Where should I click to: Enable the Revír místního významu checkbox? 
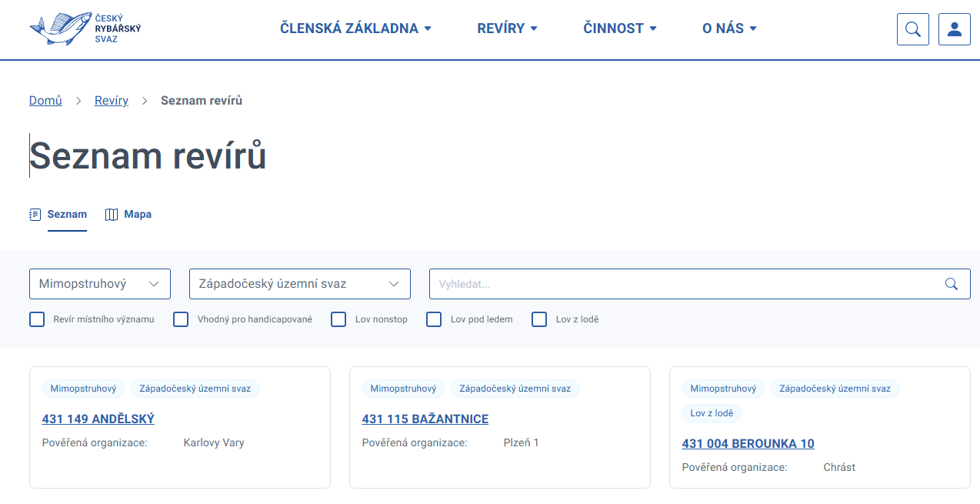[37, 319]
